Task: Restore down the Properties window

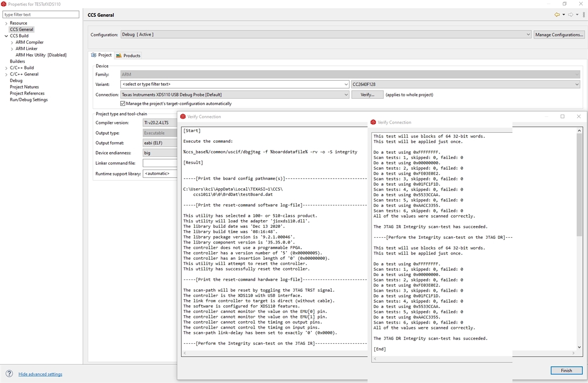Action: click(565, 4)
